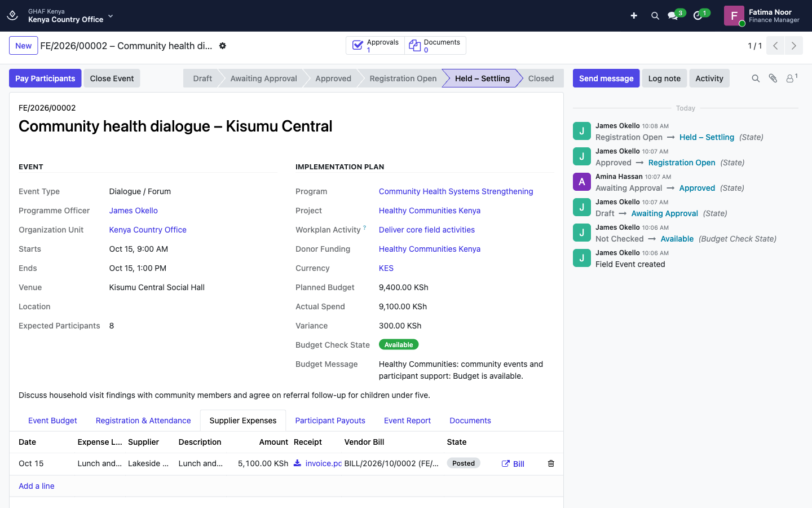Click Send message in chatter

click(606, 78)
